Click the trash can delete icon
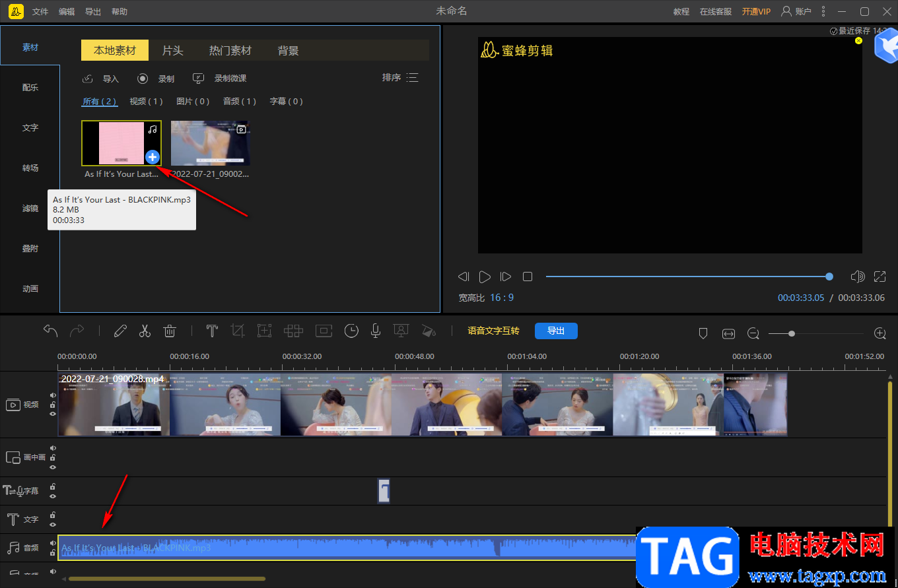898x588 pixels. pyautogui.click(x=170, y=331)
